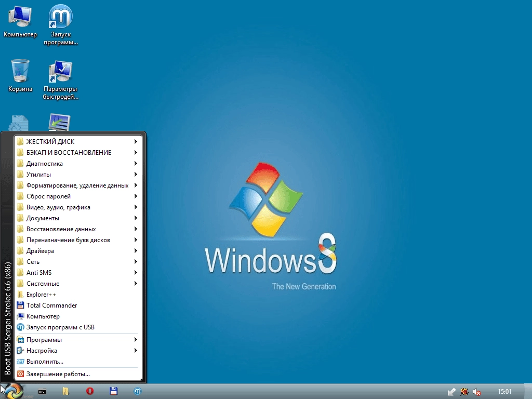Click the clock showing 15:01
The height and width of the screenshot is (399, 532).
click(504, 392)
